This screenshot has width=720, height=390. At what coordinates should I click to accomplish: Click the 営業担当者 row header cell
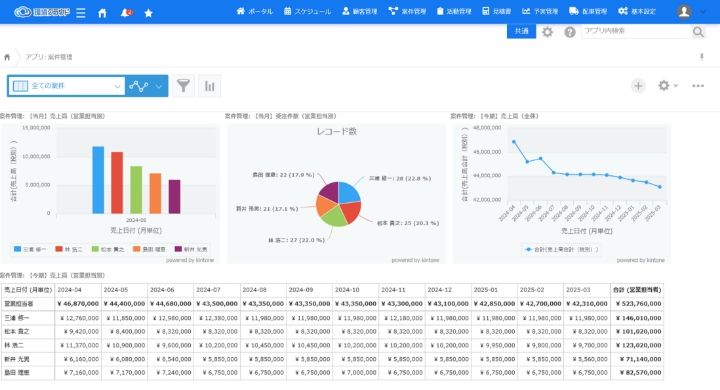point(28,304)
